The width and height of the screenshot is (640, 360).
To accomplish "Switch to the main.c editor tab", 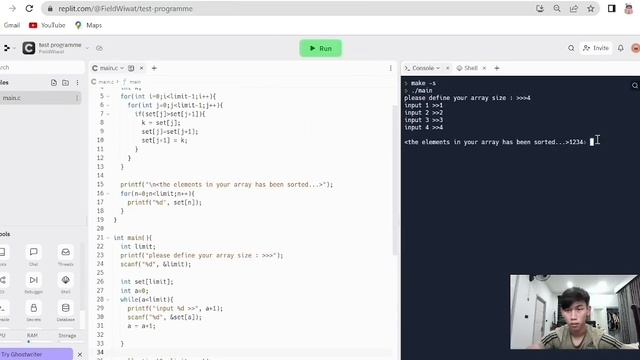I will [x=108, y=68].
